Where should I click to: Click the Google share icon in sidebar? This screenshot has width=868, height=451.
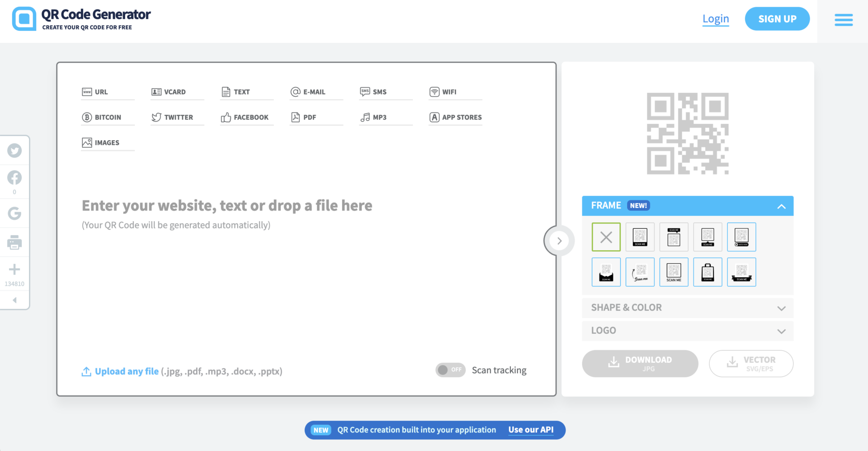[14, 213]
